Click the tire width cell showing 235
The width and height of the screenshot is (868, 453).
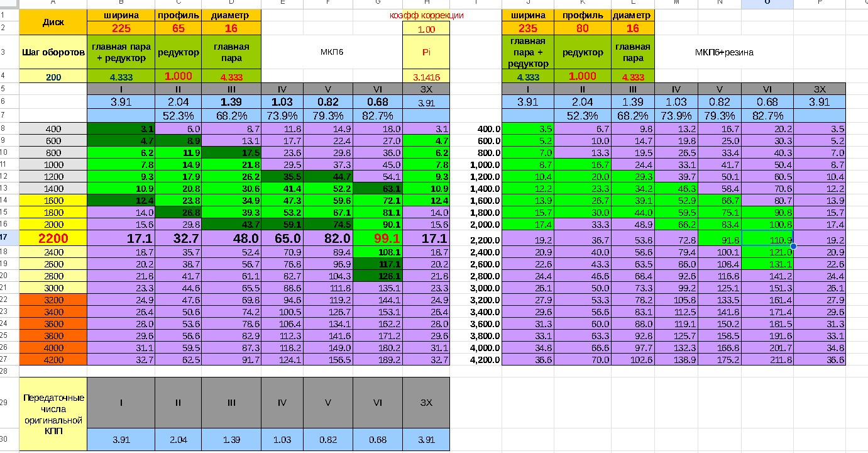528,28
